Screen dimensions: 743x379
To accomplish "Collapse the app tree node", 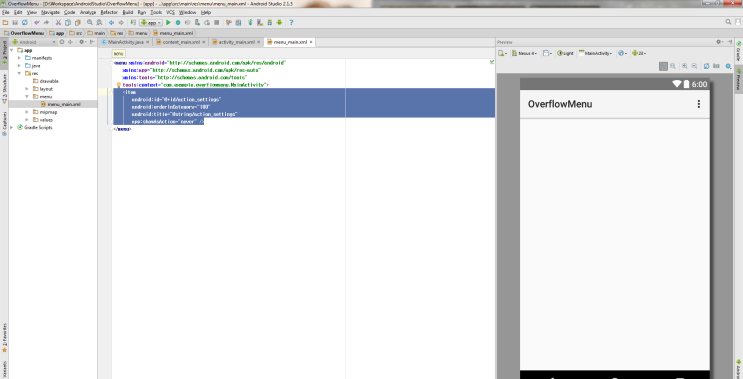I will click(12, 50).
